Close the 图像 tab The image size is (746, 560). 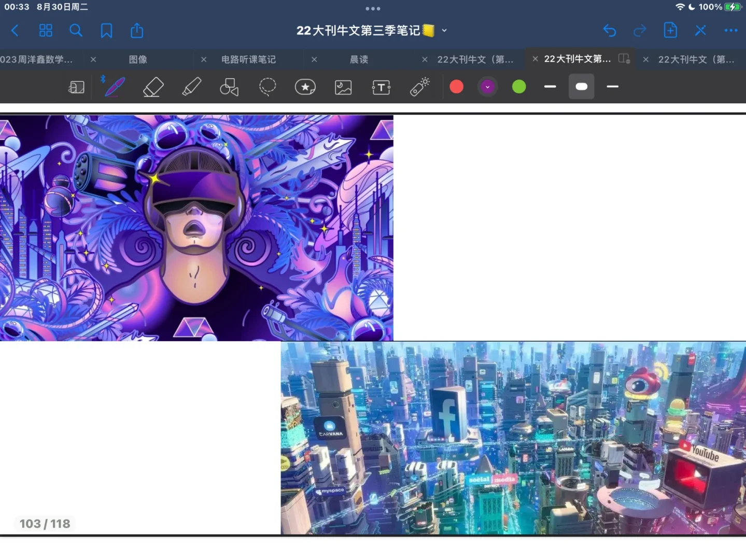tap(204, 60)
